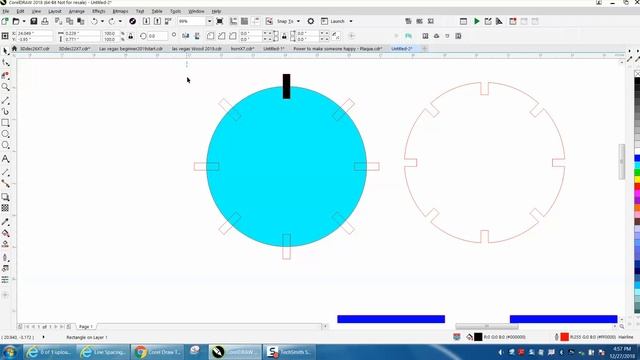Click the Export icon
The width and height of the screenshot is (640, 360).
click(x=157, y=21)
